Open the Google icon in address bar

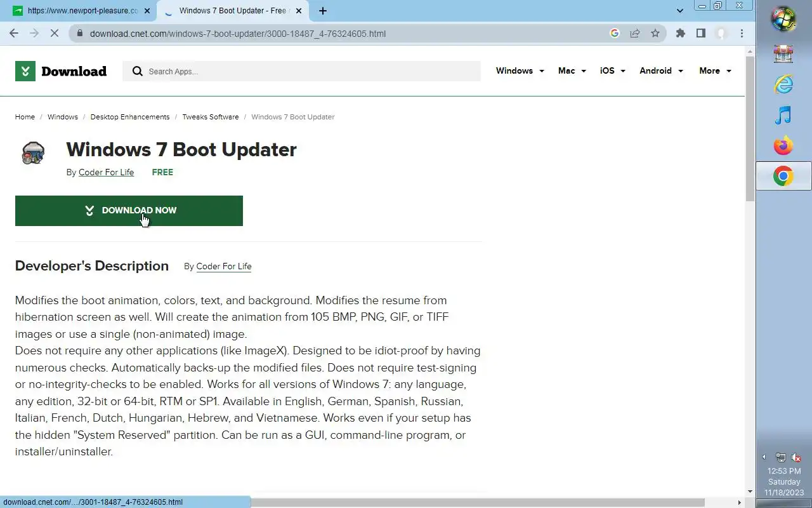pyautogui.click(x=614, y=34)
